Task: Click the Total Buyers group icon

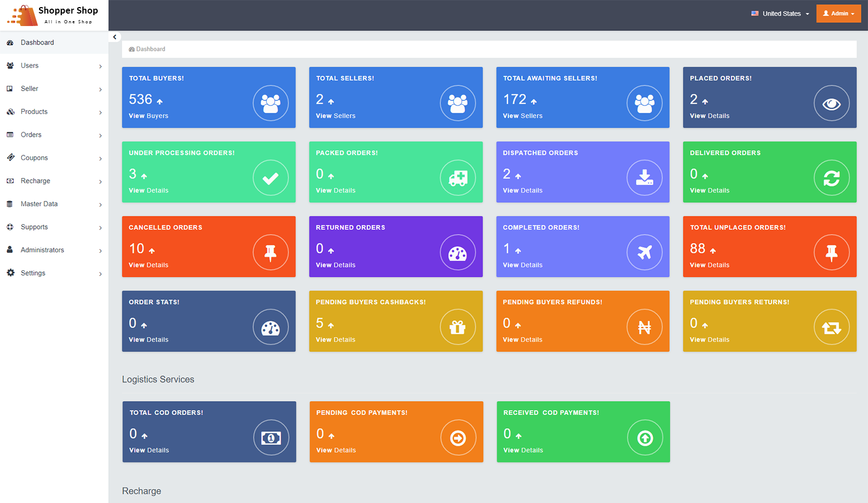Action: click(271, 103)
